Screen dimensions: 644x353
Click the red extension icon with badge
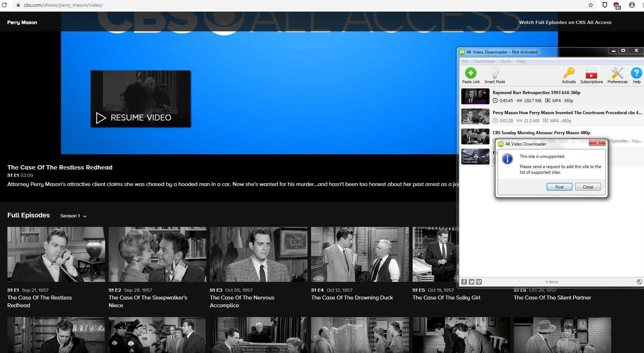click(617, 5)
